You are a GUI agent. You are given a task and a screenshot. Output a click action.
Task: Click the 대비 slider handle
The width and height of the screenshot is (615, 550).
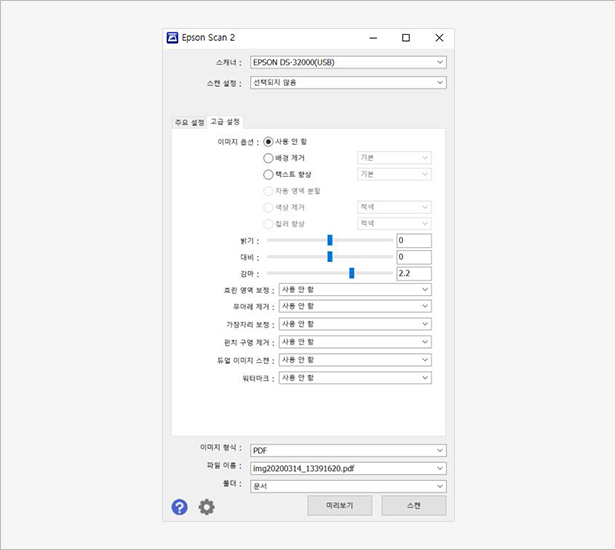(x=330, y=257)
